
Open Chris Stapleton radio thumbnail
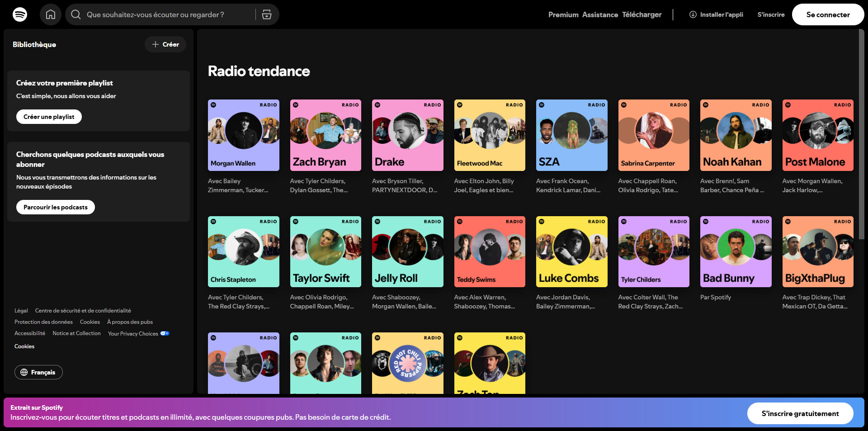pos(244,251)
